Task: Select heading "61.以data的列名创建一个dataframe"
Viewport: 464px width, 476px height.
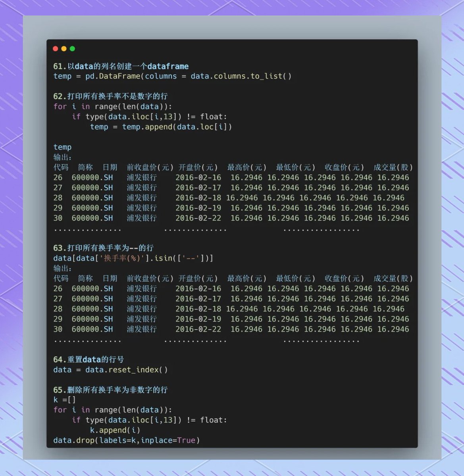Action: [x=121, y=66]
